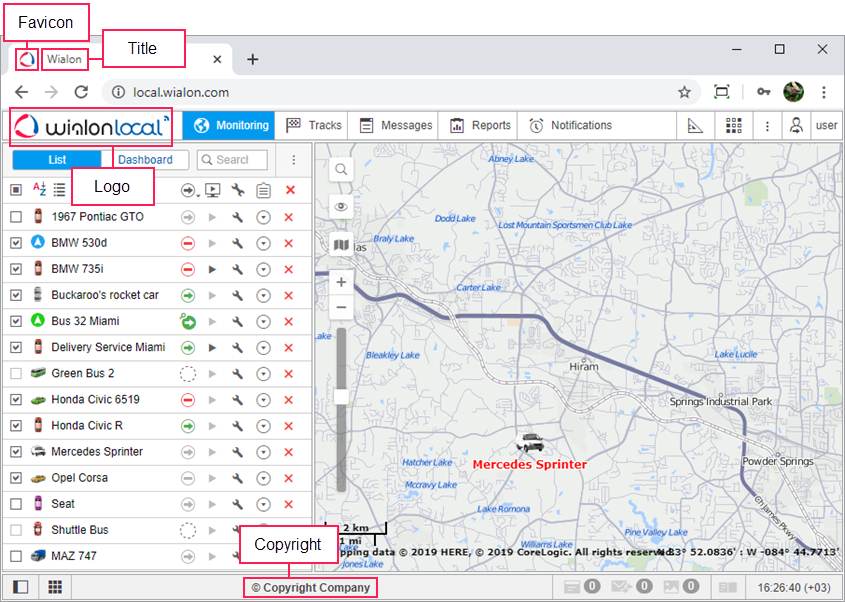This screenshot has height=602, width=845.
Task: Open the apps grid icon in top bar
Action: click(734, 125)
